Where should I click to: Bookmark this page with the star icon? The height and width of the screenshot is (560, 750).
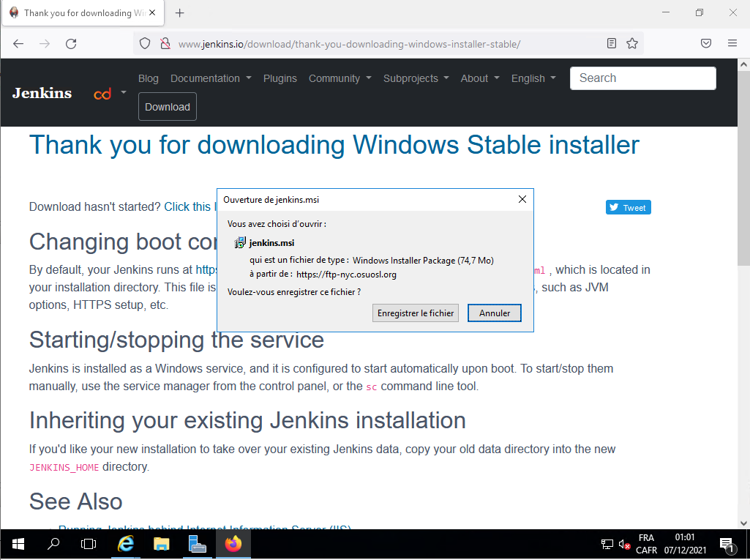tap(632, 44)
